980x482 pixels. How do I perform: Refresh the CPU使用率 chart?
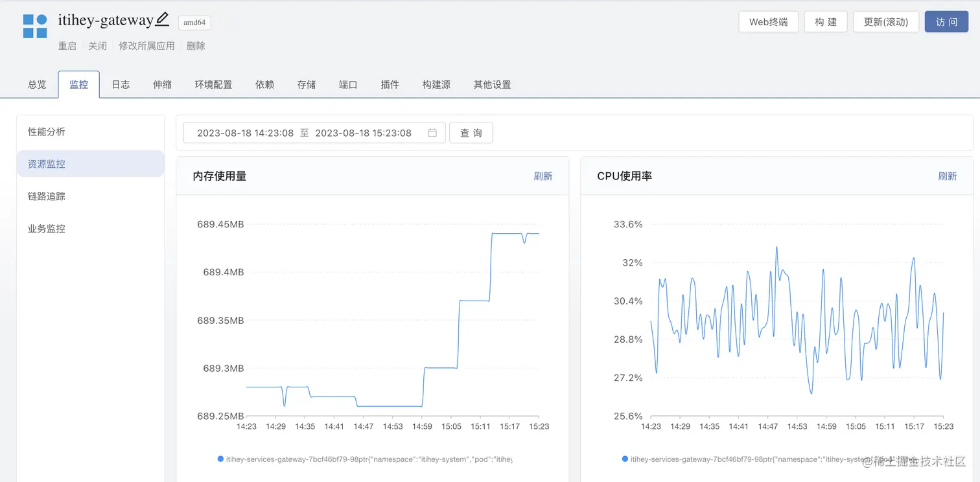click(x=948, y=176)
